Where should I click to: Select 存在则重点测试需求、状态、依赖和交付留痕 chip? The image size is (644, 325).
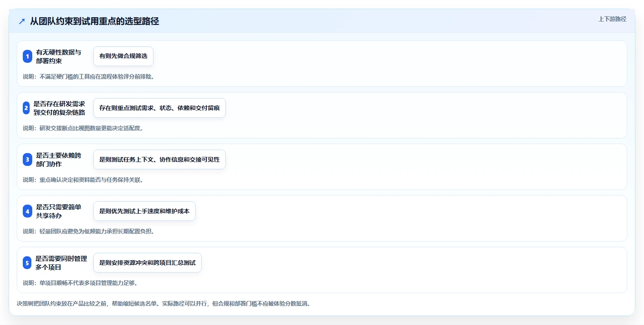click(x=159, y=108)
